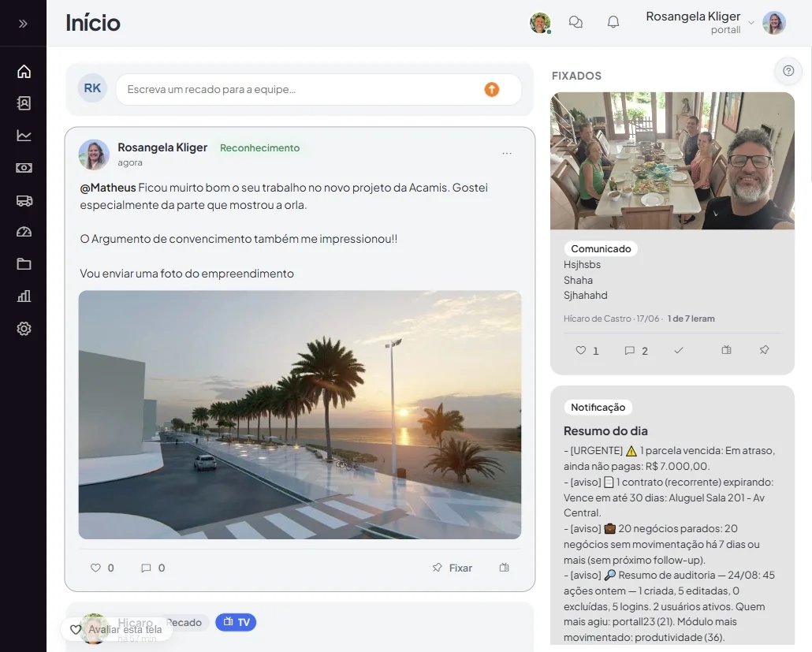Open the notifications bell icon

[613, 22]
